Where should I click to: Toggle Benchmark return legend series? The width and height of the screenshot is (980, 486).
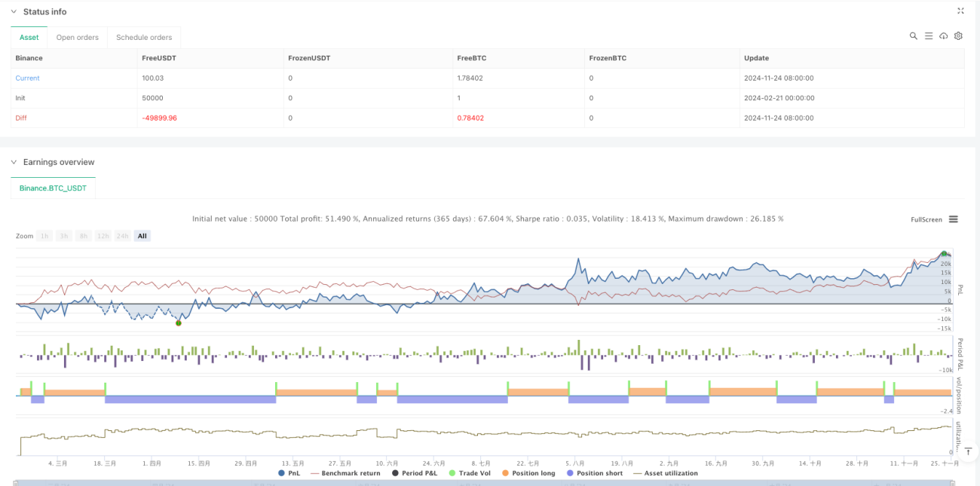346,473
